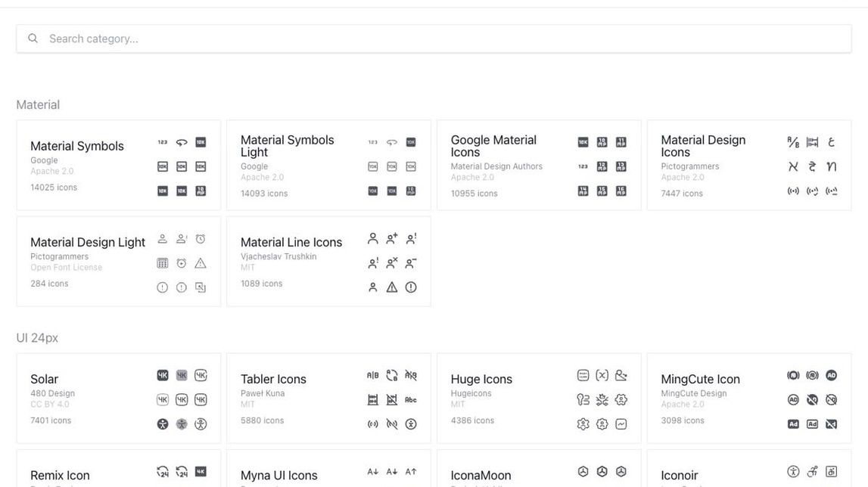Click the 123 icon in Material Symbols card
The image size is (868, 487).
pos(162,142)
